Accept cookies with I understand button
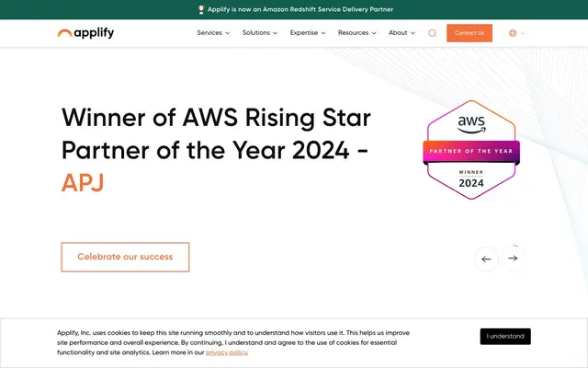 tap(505, 337)
